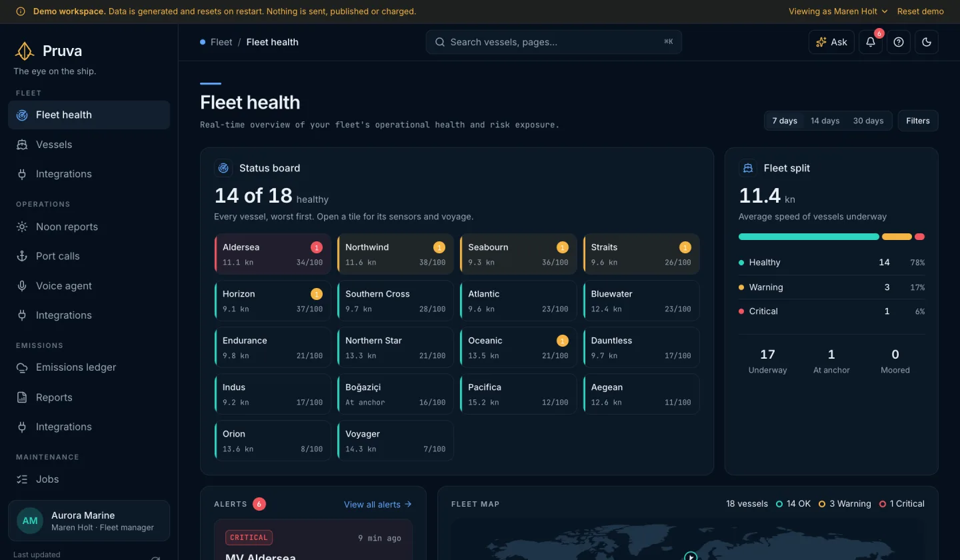Click the Critical row in Fleet split
The width and height of the screenshot is (960, 560).
pyautogui.click(x=831, y=311)
